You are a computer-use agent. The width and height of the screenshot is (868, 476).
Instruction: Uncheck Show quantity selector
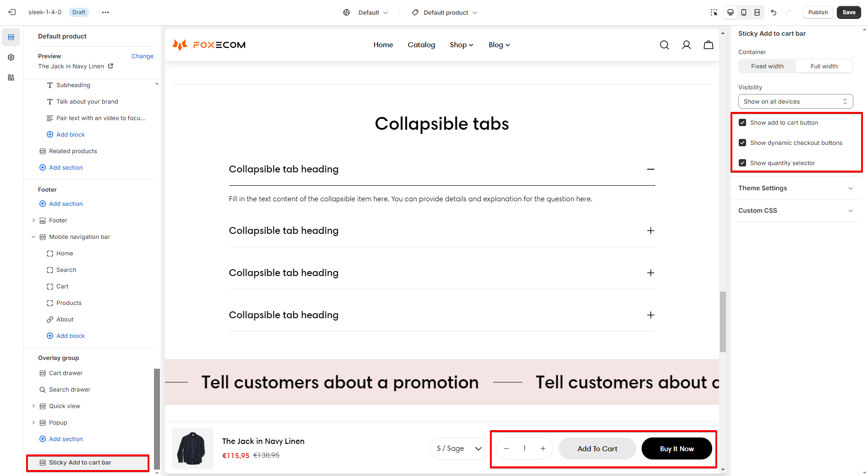[x=742, y=163]
